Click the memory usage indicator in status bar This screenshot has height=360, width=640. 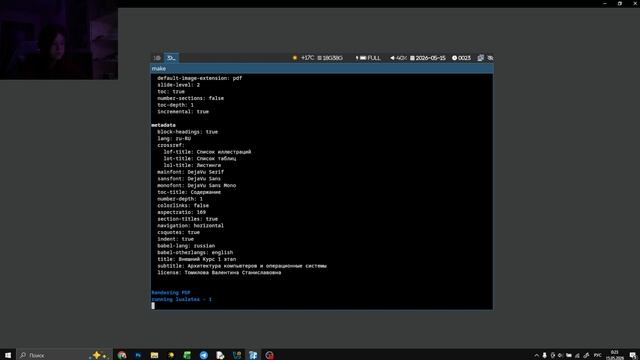coord(330,58)
